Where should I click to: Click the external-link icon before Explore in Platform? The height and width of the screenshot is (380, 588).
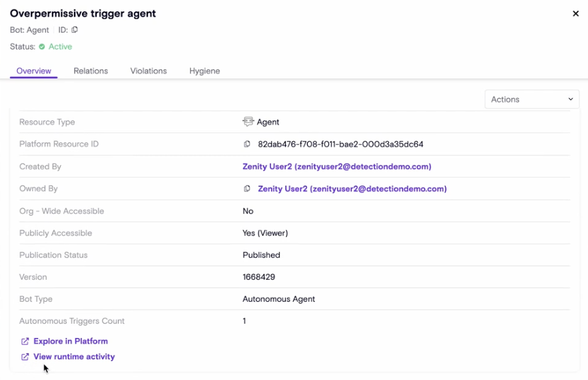coord(25,341)
